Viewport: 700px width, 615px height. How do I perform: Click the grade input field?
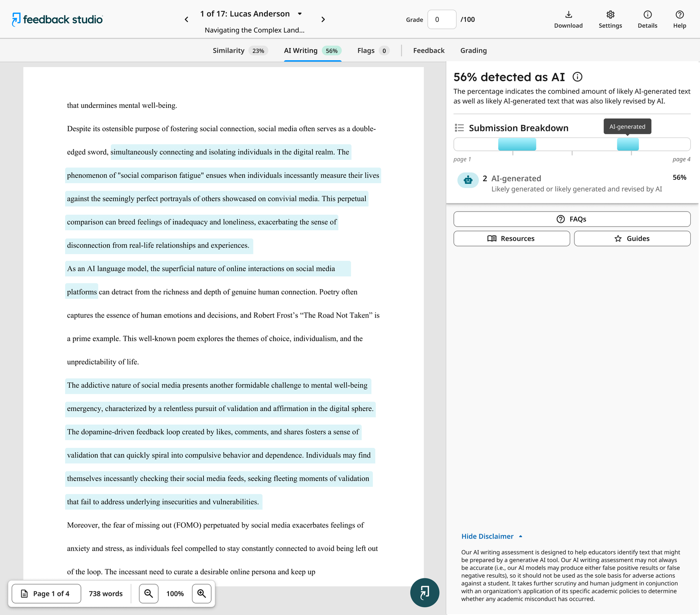(442, 20)
